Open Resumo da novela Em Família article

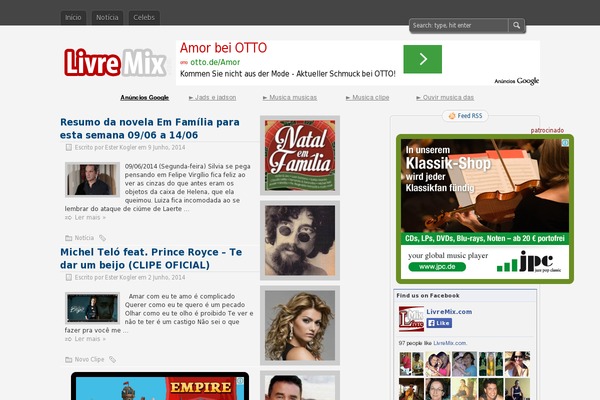point(150,129)
